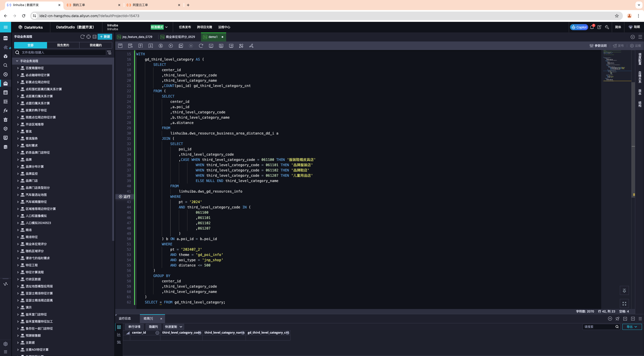Click 运行 run gutter button at line 42
Image resolution: width=644 pixels, height=356 pixels.
(x=125, y=197)
